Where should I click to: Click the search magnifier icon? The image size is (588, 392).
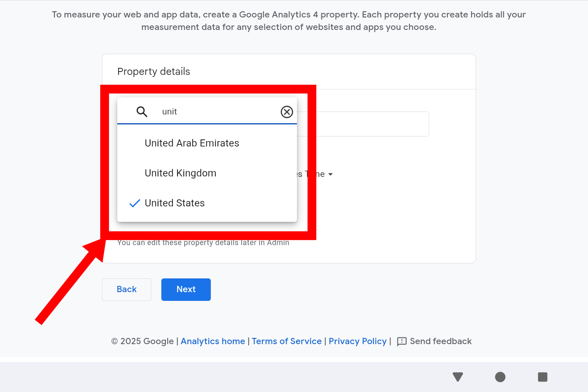click(142, 112)
